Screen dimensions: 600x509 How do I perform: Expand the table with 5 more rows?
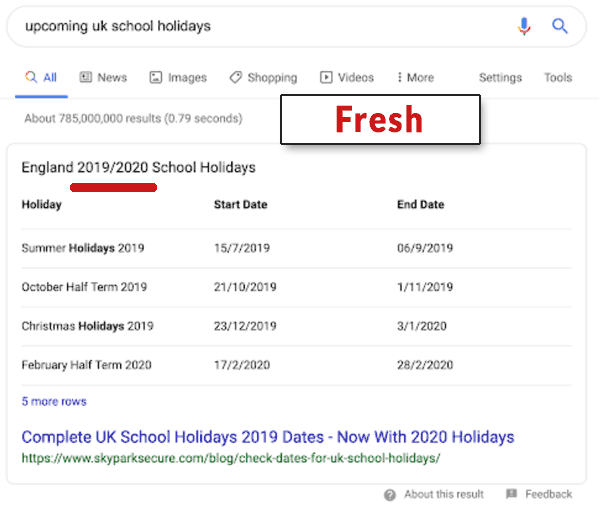[54, 401]
